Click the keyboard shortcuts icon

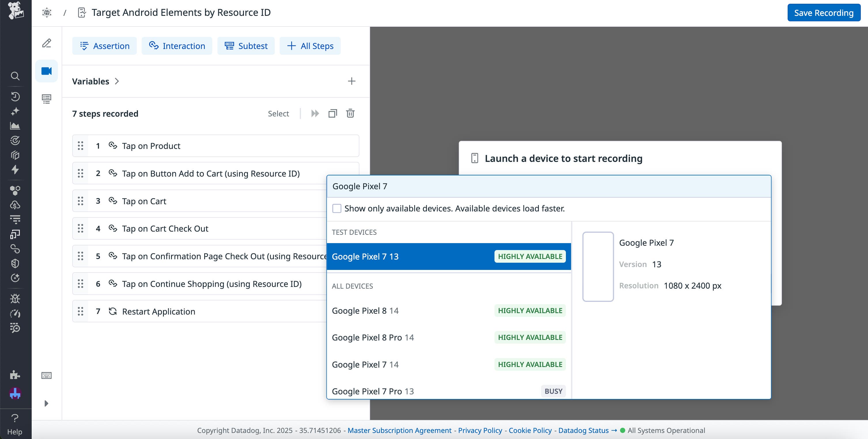(46, 375)
